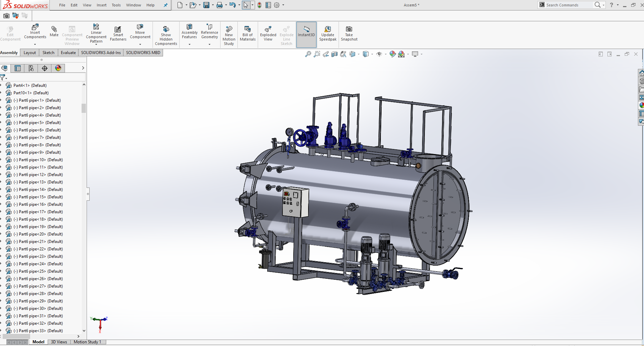Open Bill of Materials
Screen dimensions: 644x346
[248, 33]
